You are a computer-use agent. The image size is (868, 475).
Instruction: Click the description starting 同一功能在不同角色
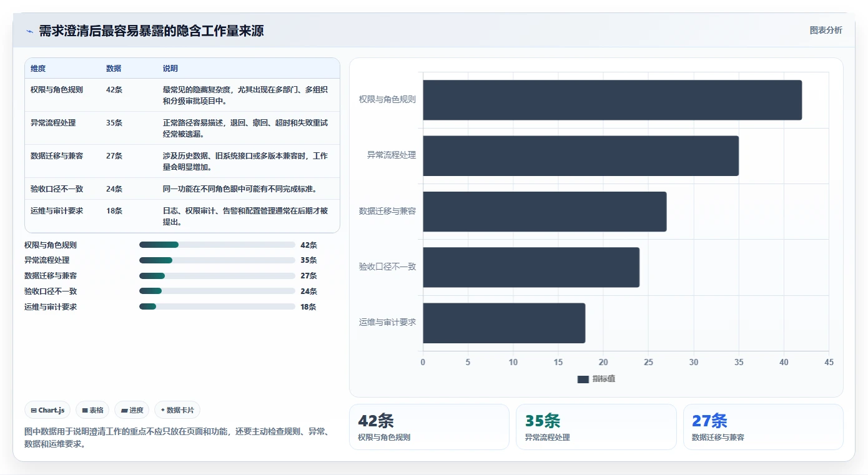pyautogui.click(x=240, y=189)
